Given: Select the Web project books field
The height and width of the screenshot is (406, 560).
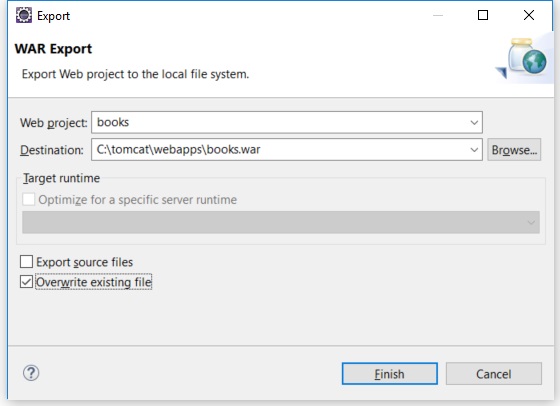Looking at the screenshot, I should [280, 122].
